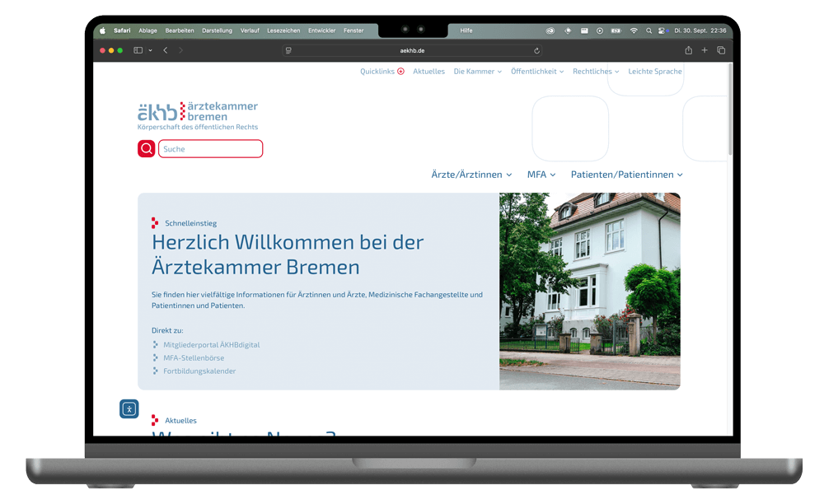Click the play circle menu bar icon
The width and height of the screenshot is (824, 504).
click(600, 30)
